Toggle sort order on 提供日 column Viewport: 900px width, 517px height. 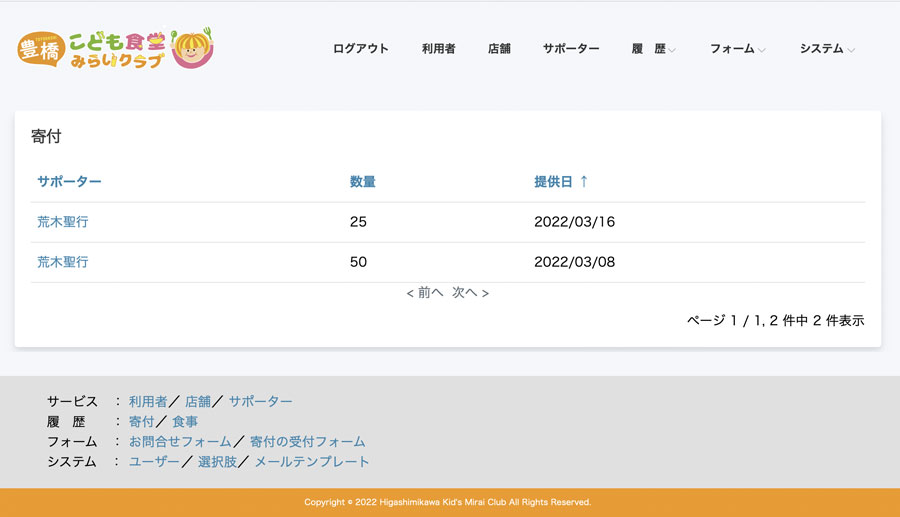[x=561, y=181]
